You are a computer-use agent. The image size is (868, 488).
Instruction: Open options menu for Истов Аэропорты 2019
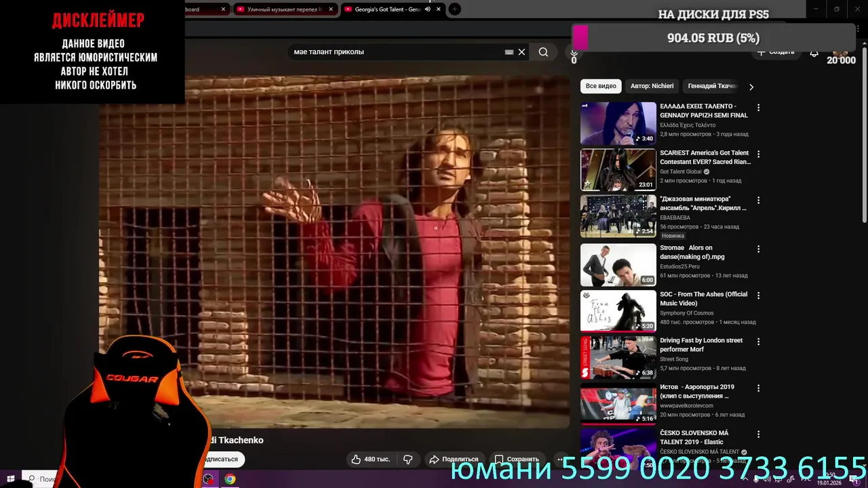tap(758, 388)
